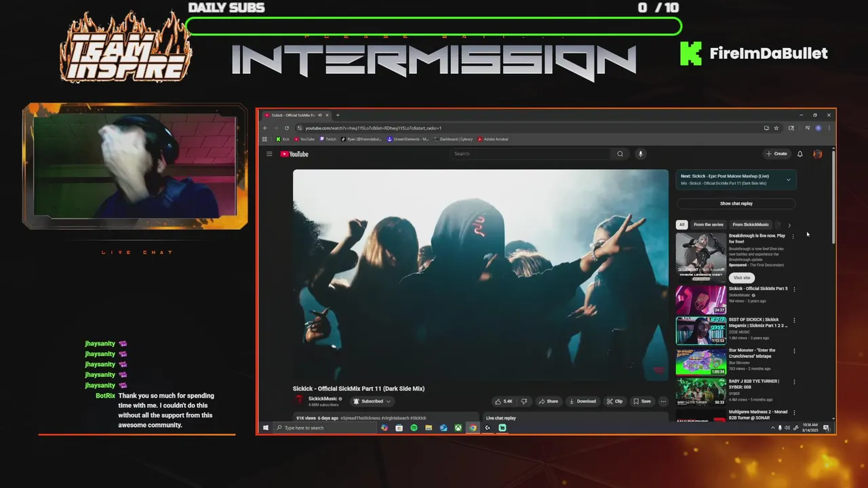Open the StreamElements bookmark

coord(408,139)
